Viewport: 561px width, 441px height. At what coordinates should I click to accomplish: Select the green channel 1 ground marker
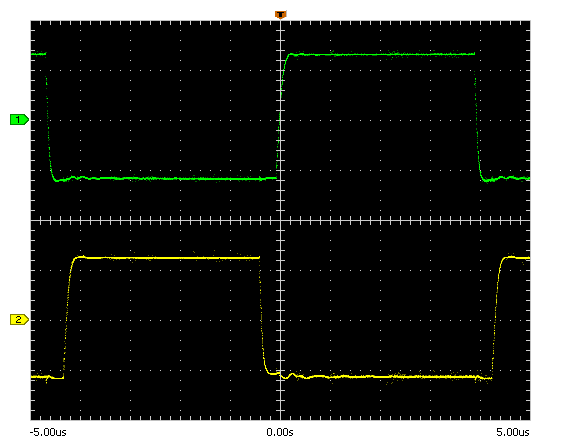pos(19,119)
